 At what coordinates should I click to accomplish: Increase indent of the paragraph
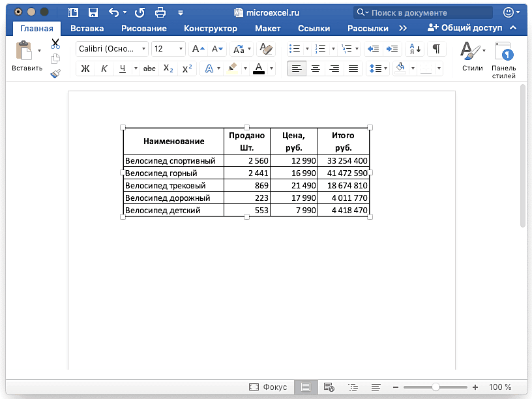392,49
